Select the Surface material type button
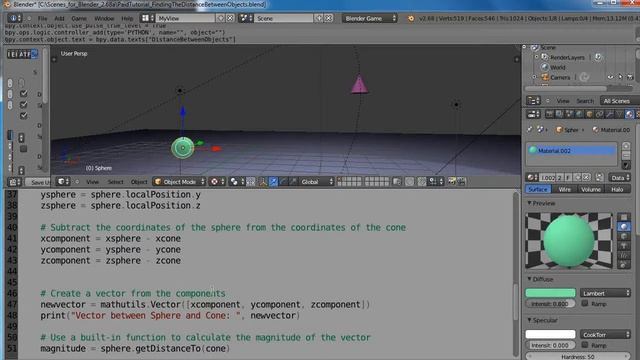 pyautogui.click(x=538, y=189)
